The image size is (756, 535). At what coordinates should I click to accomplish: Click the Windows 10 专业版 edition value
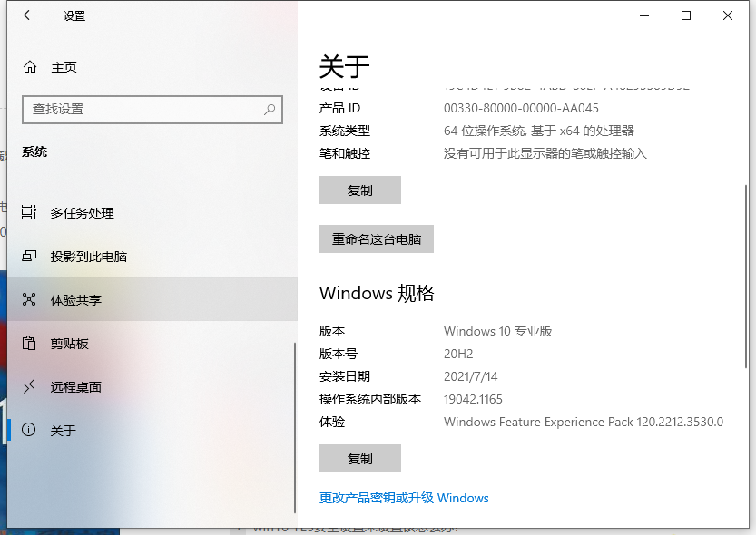point(498,331)
